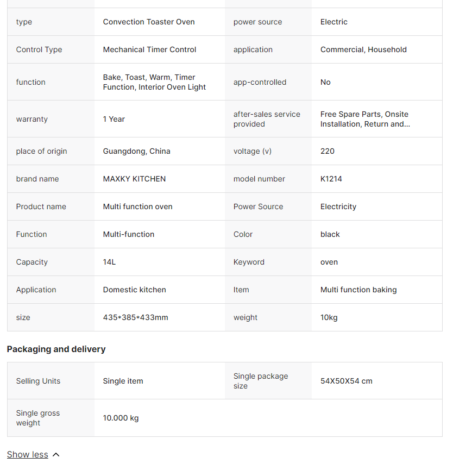453x476 pixels.
Task: Click the Packaging and delivery heading
Action: pyautogui.click(x=56, y=349)
